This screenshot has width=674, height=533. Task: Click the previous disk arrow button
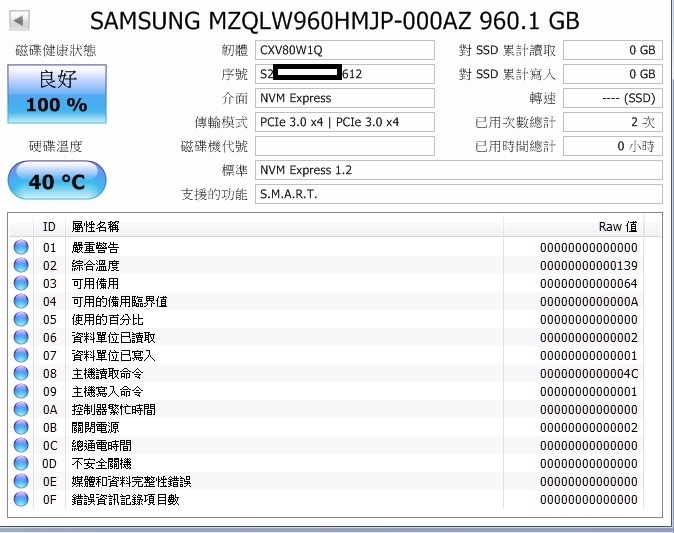(x=19, y=21)
